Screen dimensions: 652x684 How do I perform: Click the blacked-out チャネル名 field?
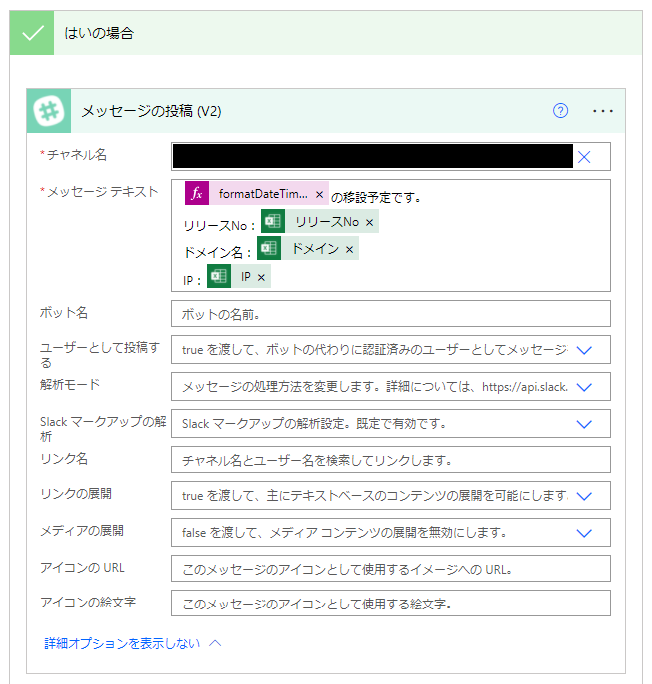(372, 156)
